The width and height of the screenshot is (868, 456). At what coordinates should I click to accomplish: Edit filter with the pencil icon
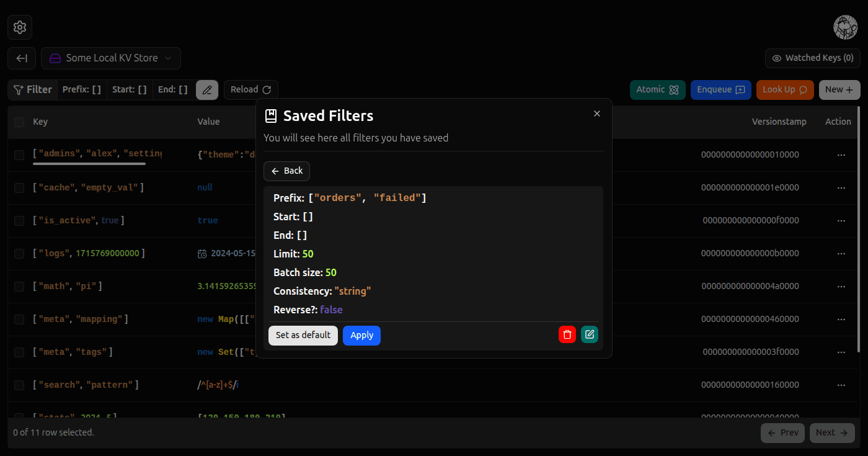[x=207, y=90]
